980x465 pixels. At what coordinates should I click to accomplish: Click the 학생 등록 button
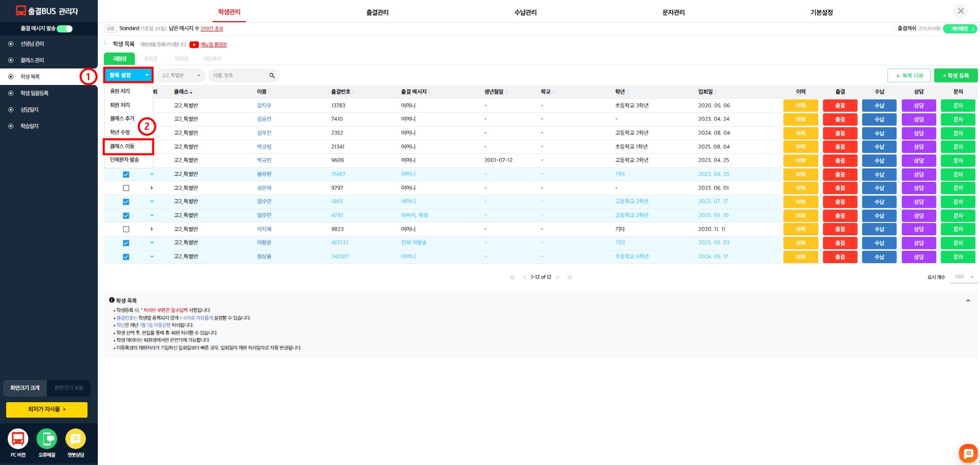click(955, 76)
